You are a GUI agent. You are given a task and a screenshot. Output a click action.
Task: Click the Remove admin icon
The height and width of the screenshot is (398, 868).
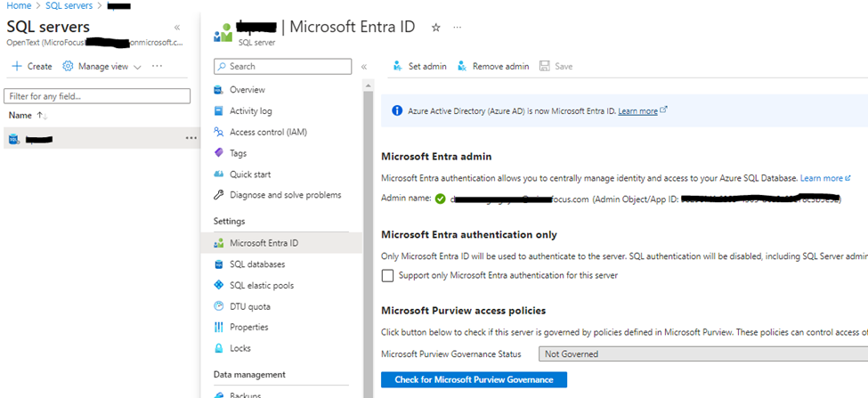tap(462, 66)
